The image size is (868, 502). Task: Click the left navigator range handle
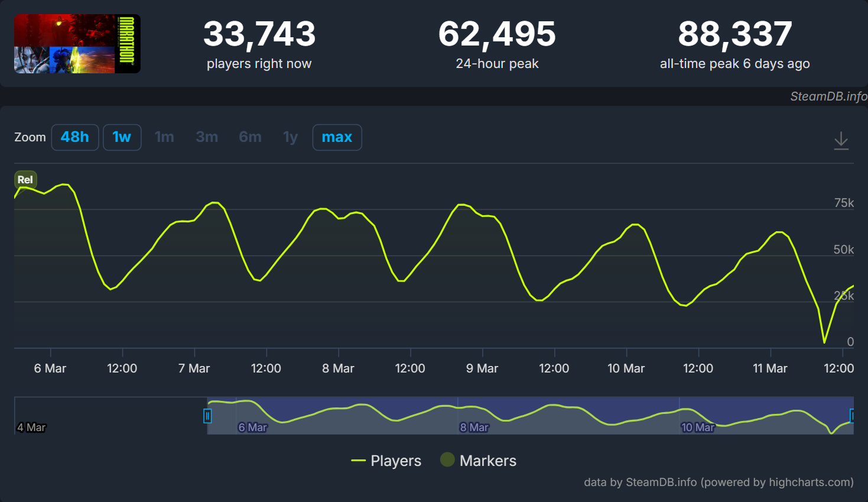(x=207, y=416)
